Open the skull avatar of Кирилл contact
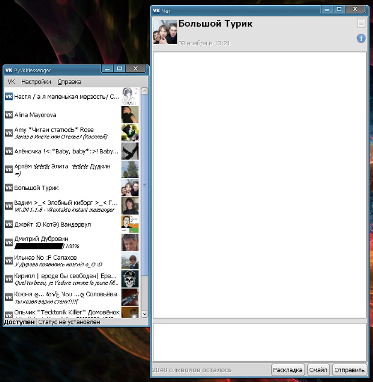The height and width of the screenshot is (382, 373). (130, 279)
